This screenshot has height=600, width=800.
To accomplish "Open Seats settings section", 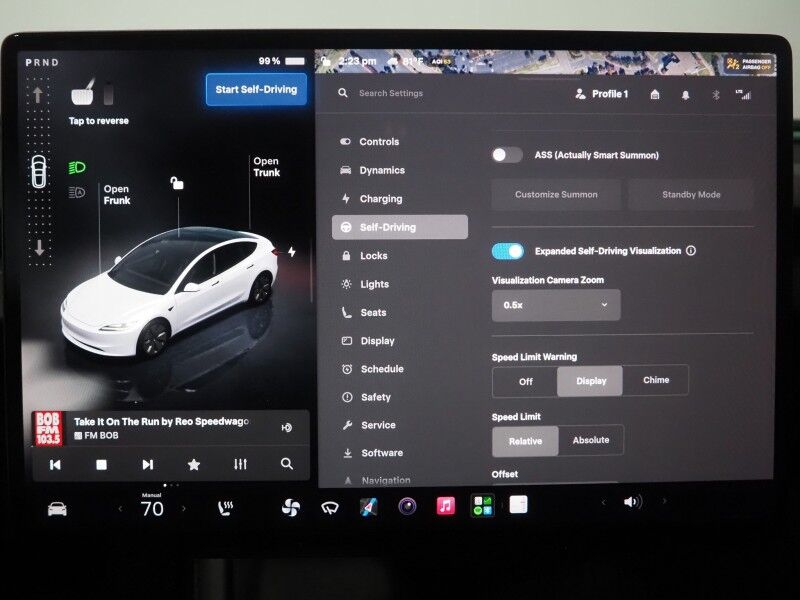I will point(401,312).
